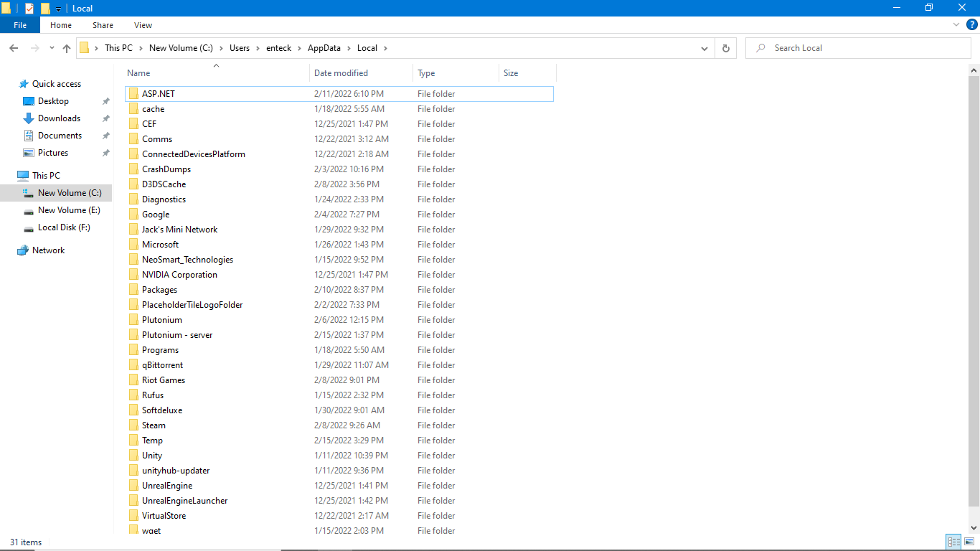Select the Riot Games folder
This screenshot has width=980, height=551.
(164, 380)
